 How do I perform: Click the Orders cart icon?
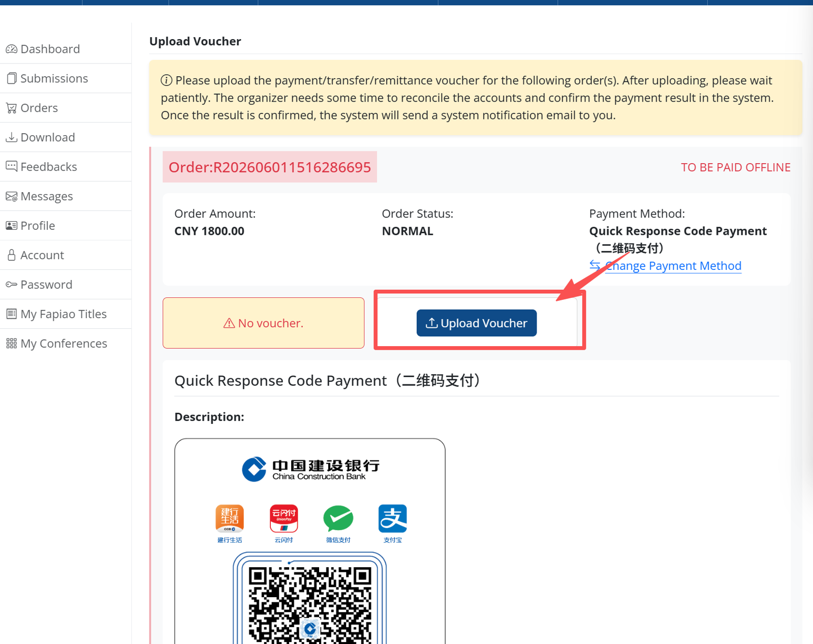click(11, 108)
